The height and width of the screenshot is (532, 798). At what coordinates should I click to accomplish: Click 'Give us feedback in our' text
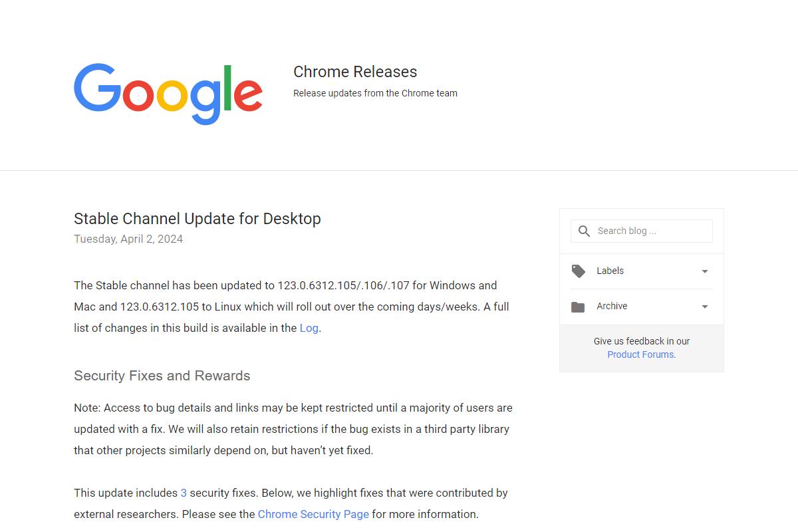[642, 341]
